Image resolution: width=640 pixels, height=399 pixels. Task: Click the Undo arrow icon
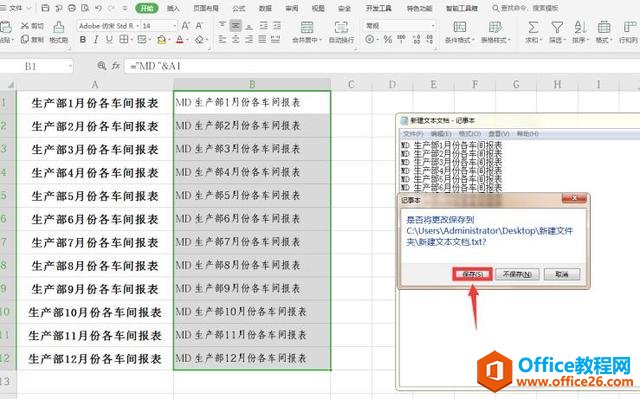coord(98,8)
